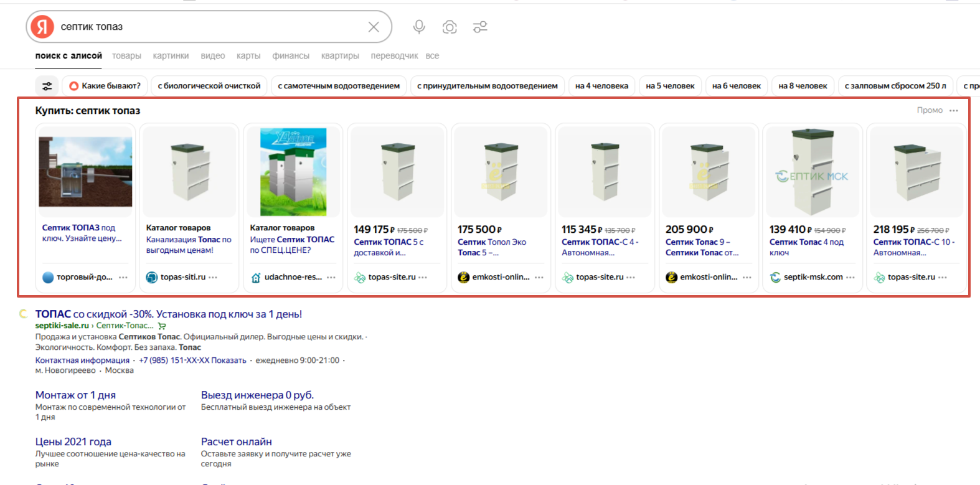Visit the septiki-sale.ru green URL
This screenshot has height=485, width=980.
[62, 326]
